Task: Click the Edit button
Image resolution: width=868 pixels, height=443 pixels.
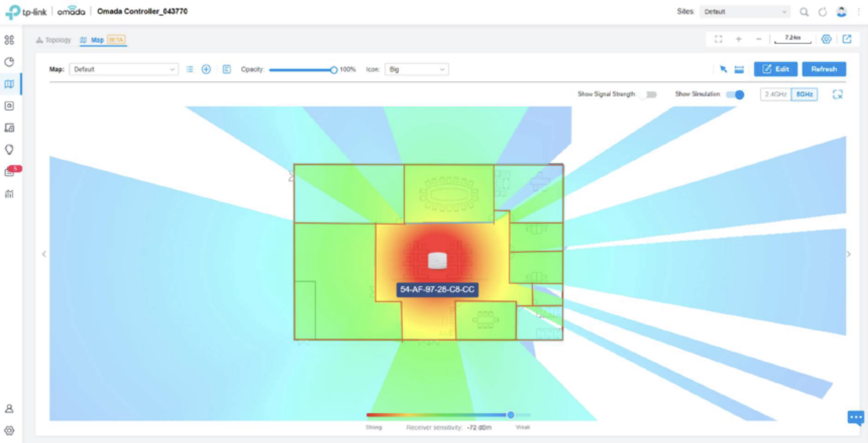Action: (x=775, y=69)
